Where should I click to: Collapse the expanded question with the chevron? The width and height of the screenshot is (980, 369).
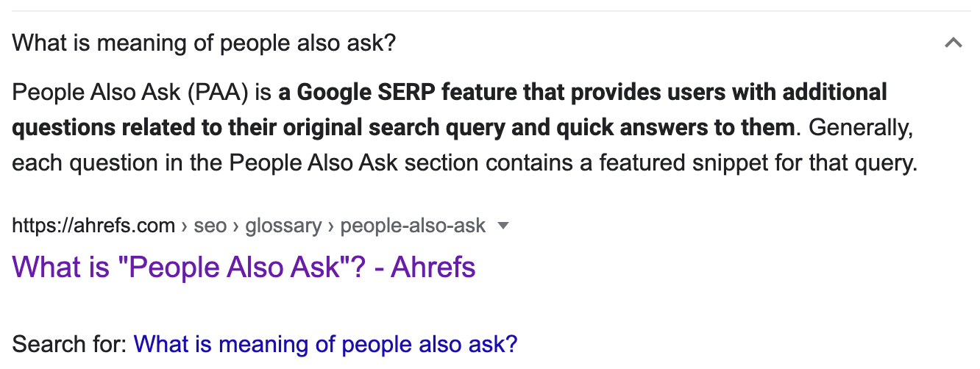click(x=953, y=43)
